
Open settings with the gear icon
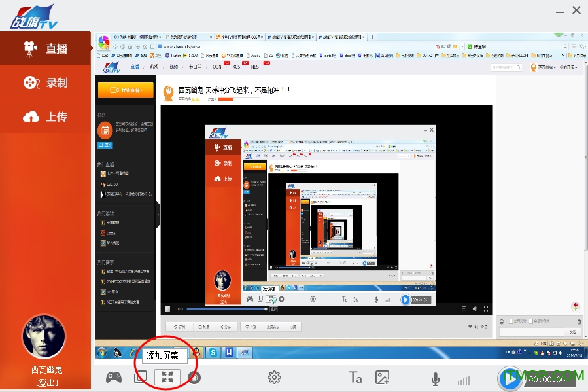pos(274,378)
